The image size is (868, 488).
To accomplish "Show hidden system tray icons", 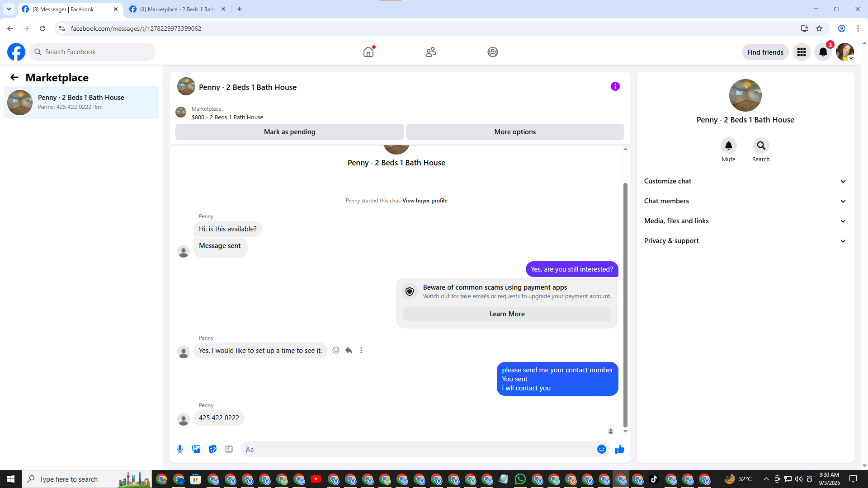I will pyautogui.click(x=766, y=479).
